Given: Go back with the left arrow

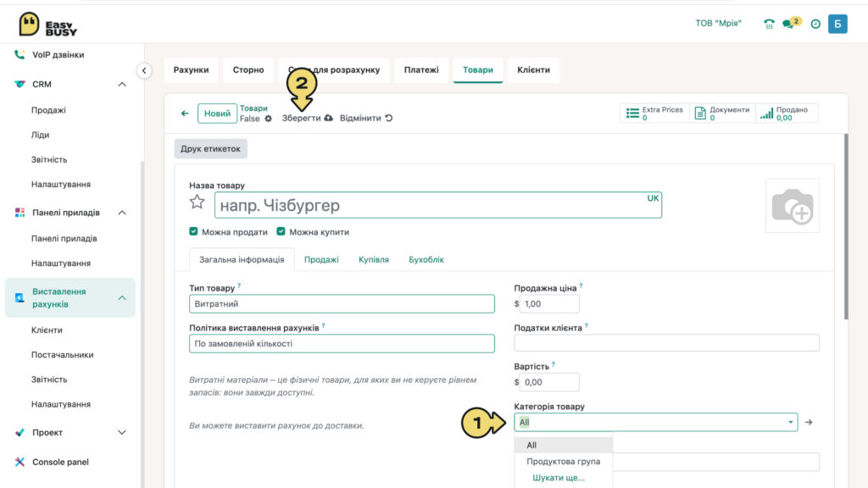Looking at the screenshot, I should [185, 114].
